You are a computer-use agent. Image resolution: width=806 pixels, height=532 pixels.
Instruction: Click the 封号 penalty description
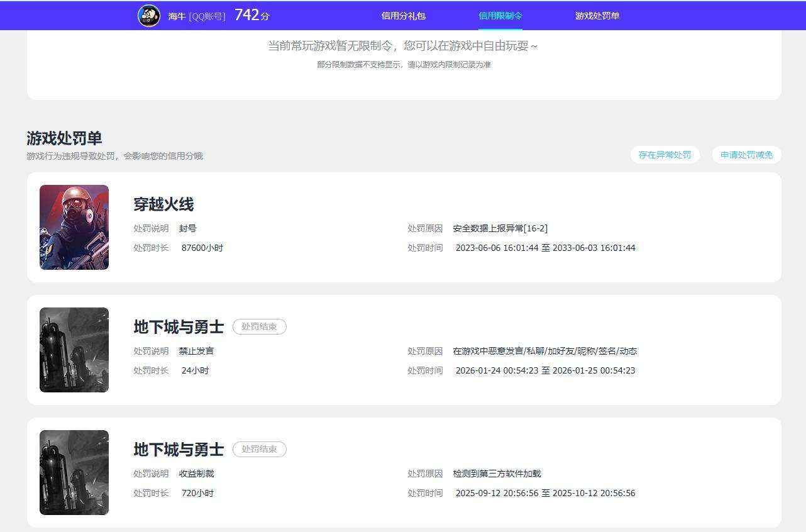[x=187, y=228]
